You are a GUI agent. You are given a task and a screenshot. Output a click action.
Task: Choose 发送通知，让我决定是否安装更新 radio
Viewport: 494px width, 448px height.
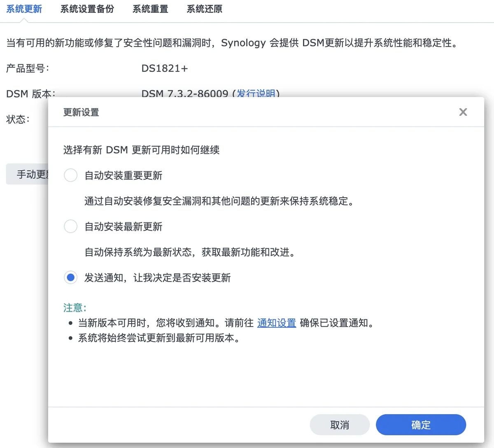(71, 278)
